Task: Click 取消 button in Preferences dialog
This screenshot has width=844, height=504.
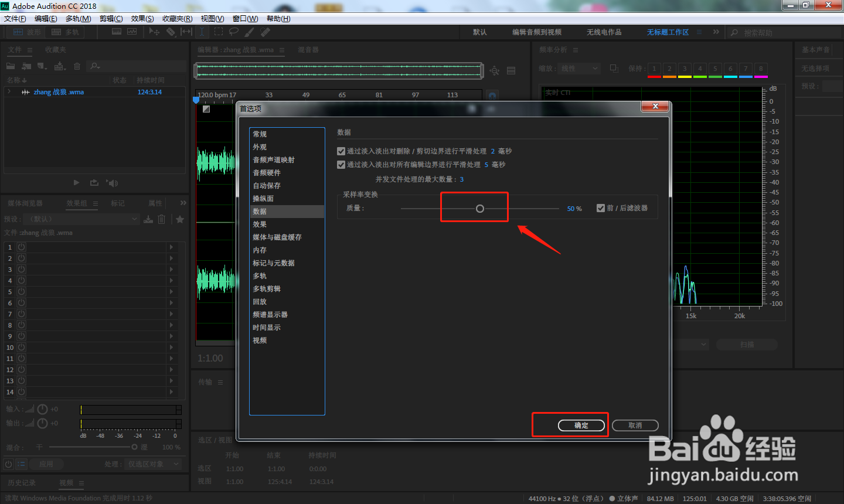Action: [635, 425]
